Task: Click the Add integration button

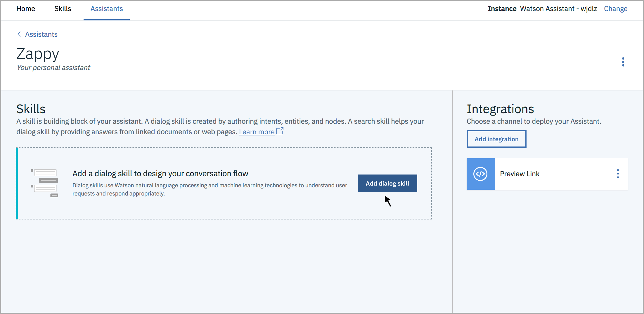Action: pyautogui.click(x=496, y=139)
